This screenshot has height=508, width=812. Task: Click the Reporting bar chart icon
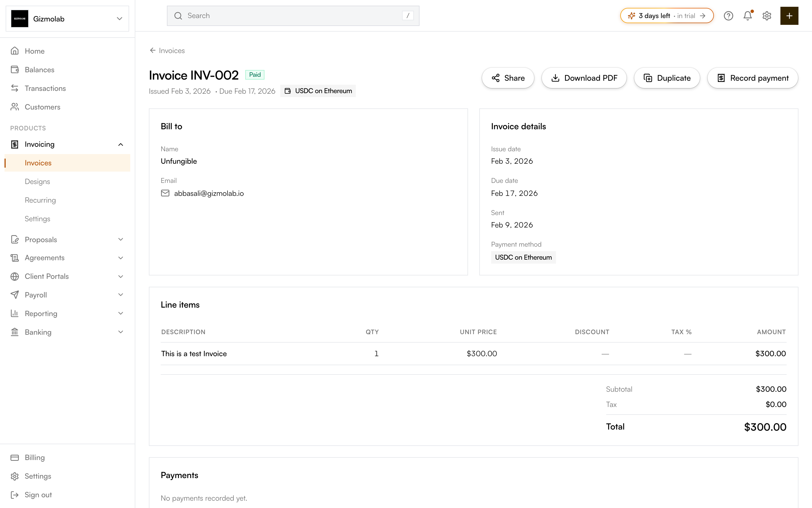tap(15, 313)
